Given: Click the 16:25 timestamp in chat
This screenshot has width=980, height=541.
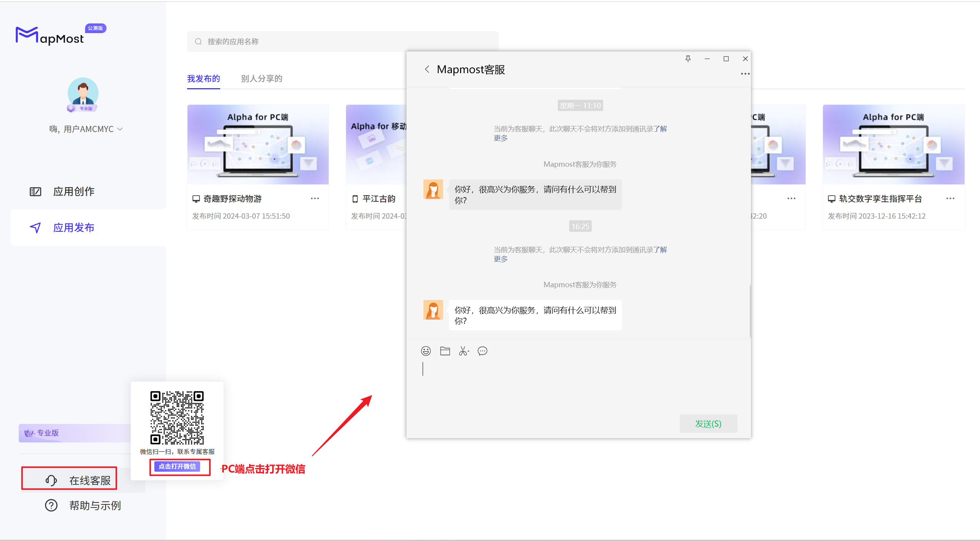Looking at the screenshot, I should 580,226.
